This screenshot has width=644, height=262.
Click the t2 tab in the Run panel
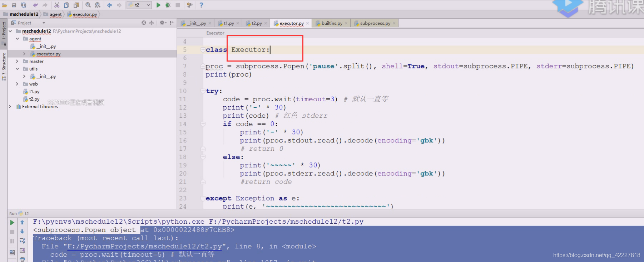click(24, 213)
